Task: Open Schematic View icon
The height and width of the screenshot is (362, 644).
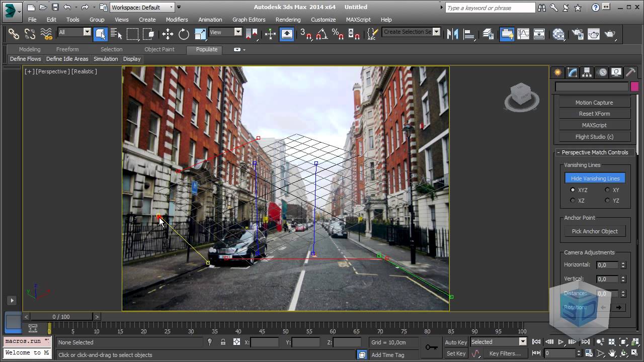Action: (x=539, y=34)
